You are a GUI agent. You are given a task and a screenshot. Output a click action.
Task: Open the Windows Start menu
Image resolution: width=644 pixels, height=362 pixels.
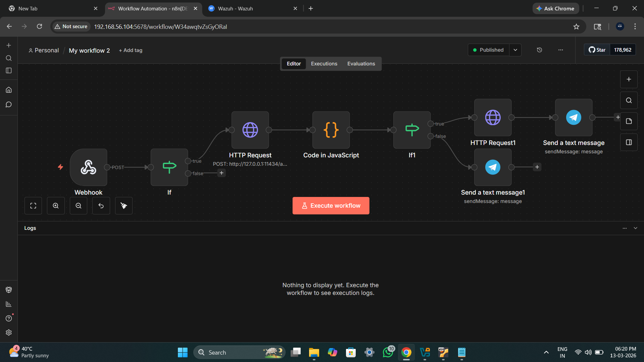click(x=183, y=352)
